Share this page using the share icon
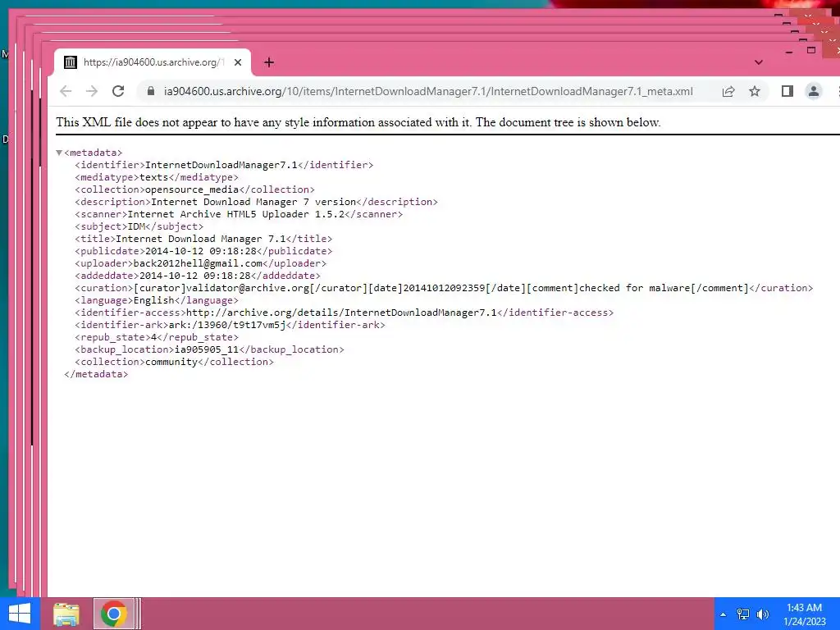 point(728,92)
